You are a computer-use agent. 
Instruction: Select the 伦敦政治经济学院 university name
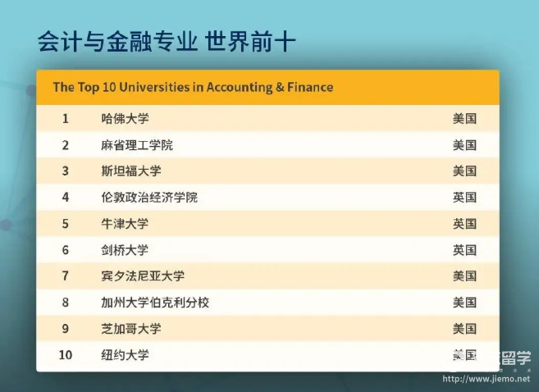(x=149, y=197)
